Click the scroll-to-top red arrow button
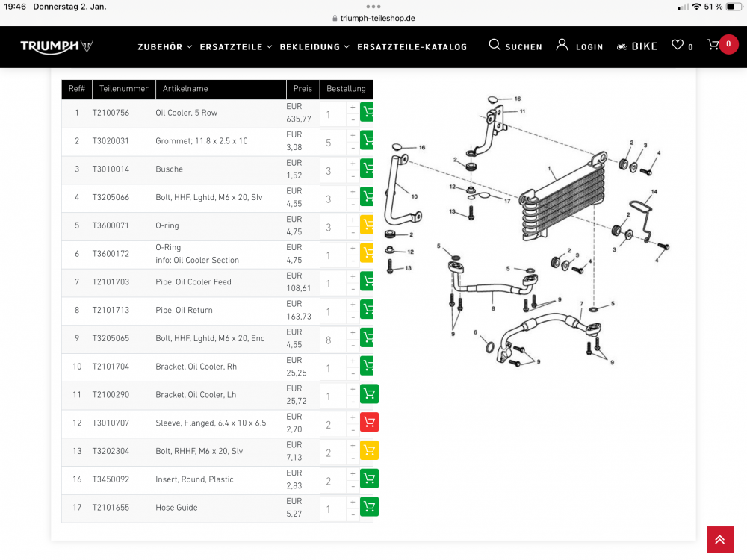 pyautogui.click(x=720, y=540)
